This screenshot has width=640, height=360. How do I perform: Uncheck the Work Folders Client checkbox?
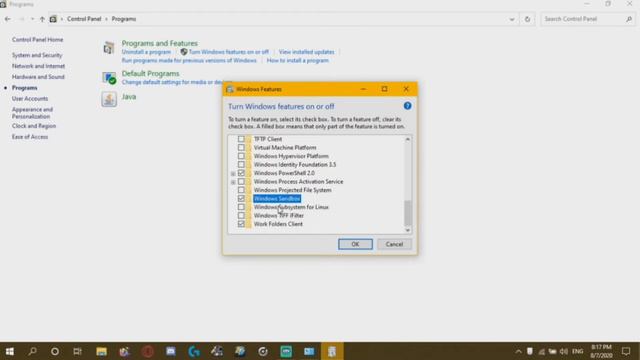[241, 224]
